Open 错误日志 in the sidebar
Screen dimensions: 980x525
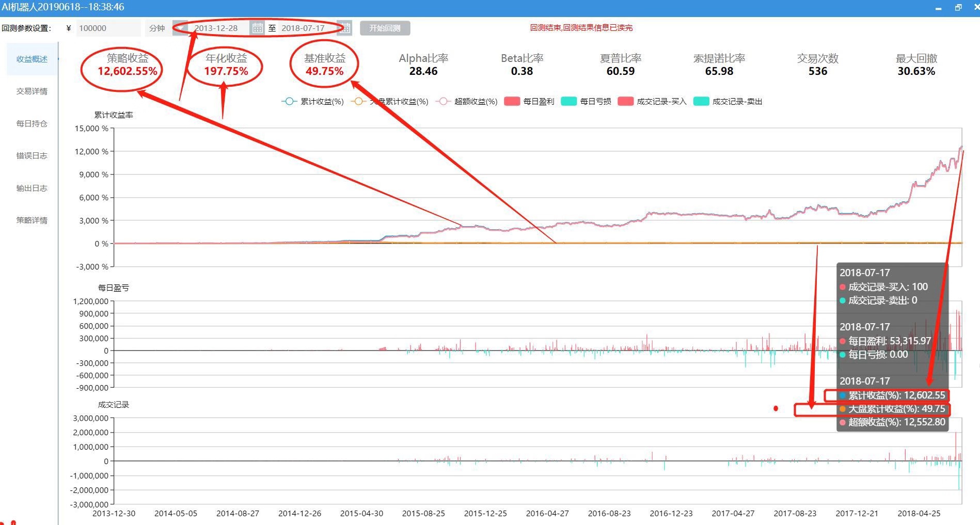tap(31, 155)
